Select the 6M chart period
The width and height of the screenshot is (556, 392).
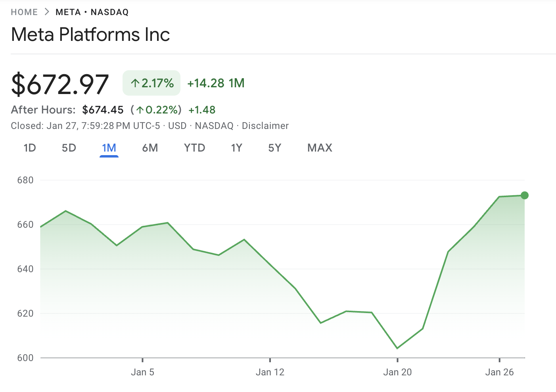150,148
